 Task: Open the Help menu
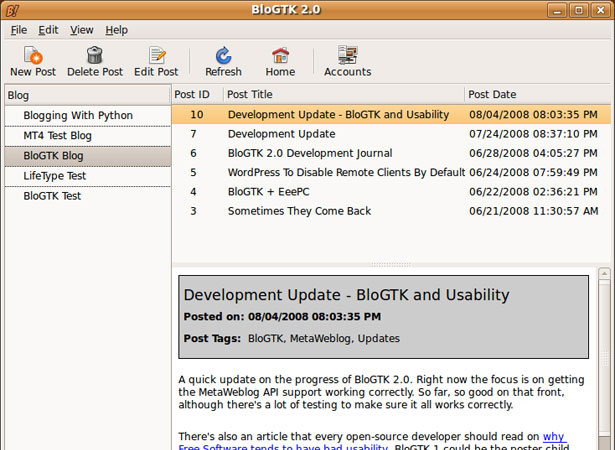tap(116, 30)
